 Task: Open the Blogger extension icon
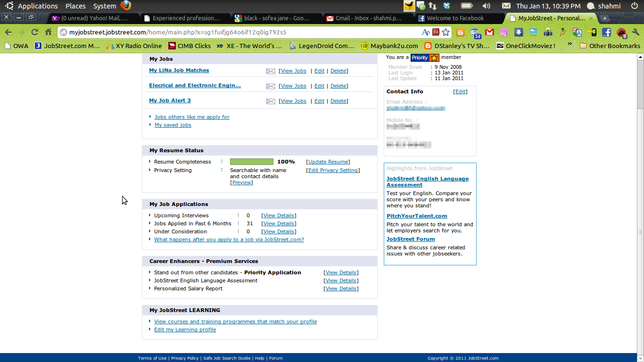click(x=461, y=33)
